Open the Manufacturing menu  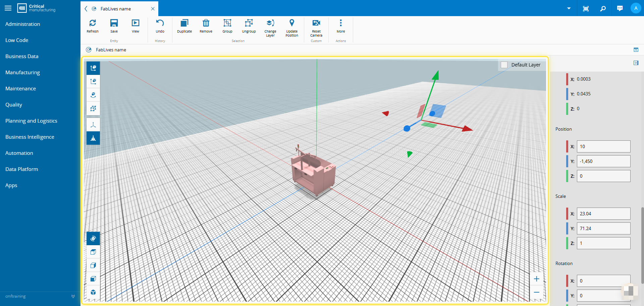(x=22, y=73)
